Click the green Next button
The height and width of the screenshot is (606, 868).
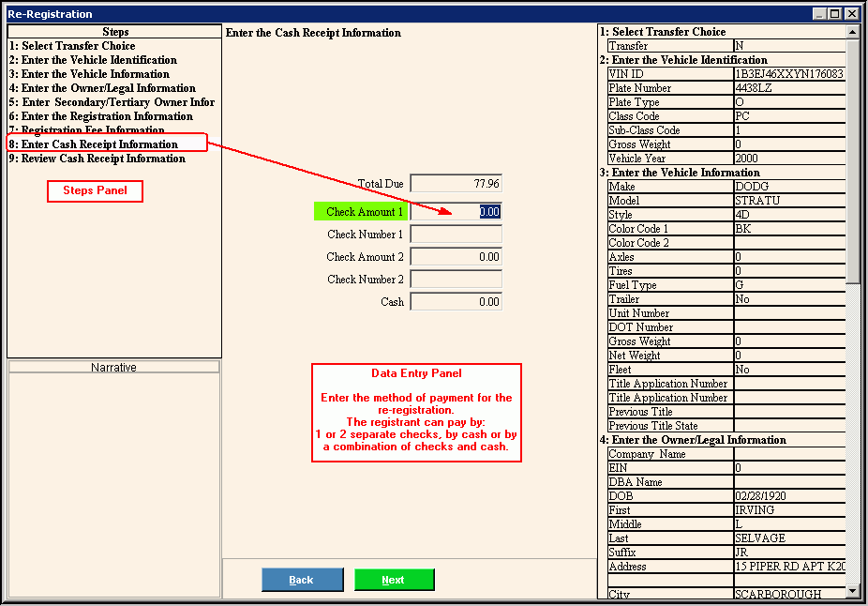click(394, 580)
